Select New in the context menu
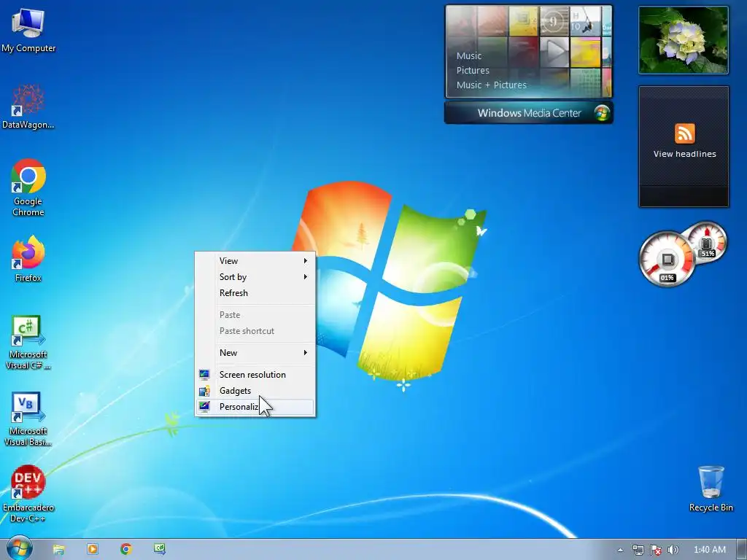747x560 pixels. [255, 353]
